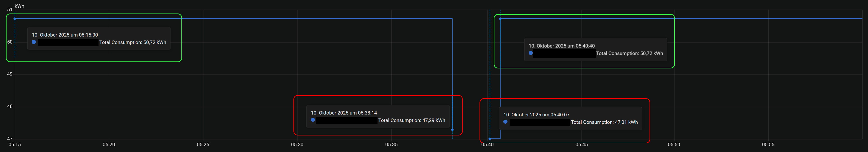Select the 05:38:14 data point on the line
868x152 pixels.
click(452, 130)
